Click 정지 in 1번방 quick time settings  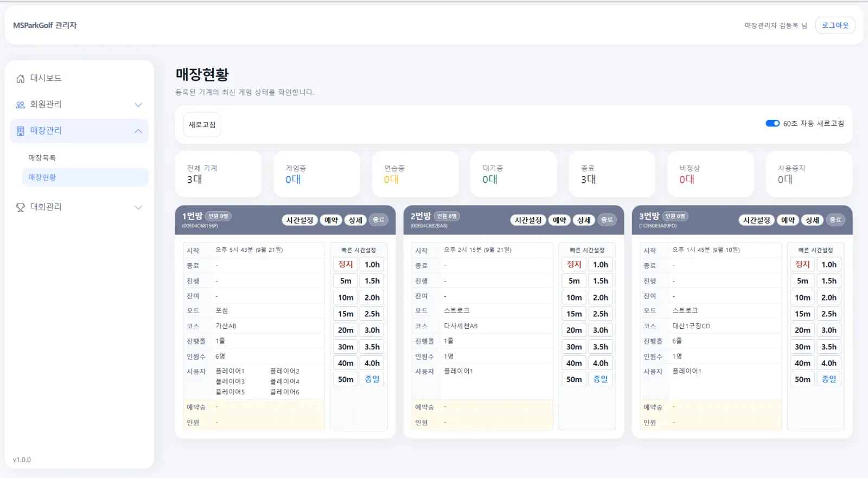[346, 264]
